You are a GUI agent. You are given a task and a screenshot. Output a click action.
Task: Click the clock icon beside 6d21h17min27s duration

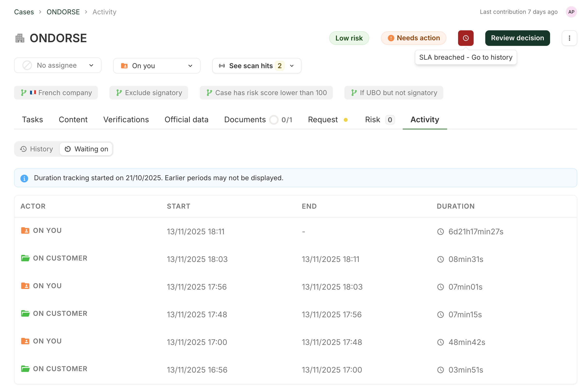440,231
